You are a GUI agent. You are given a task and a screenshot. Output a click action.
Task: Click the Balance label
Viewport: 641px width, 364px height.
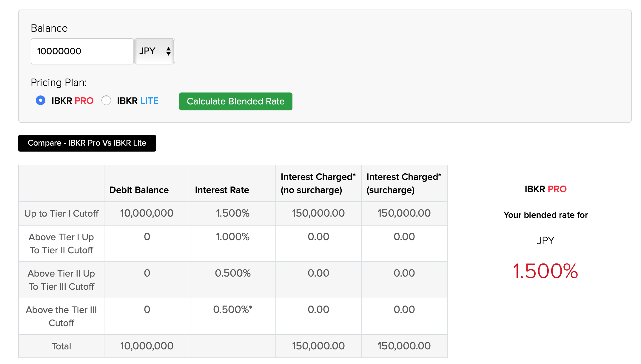[49, 28]
